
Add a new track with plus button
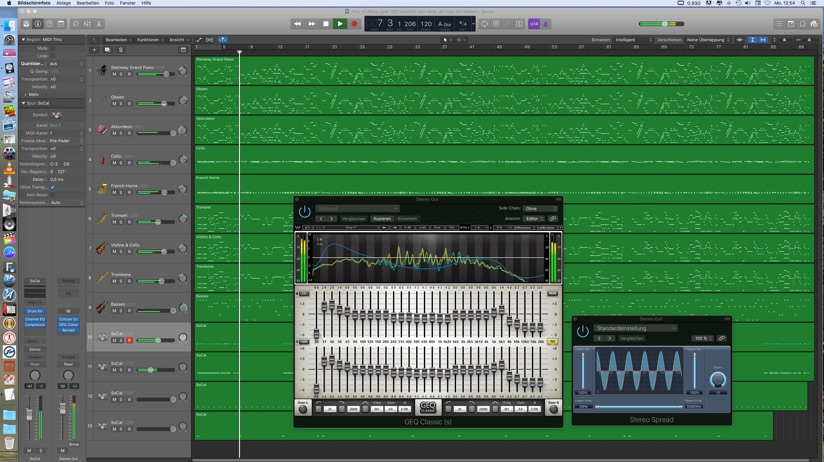coord(95,50)
